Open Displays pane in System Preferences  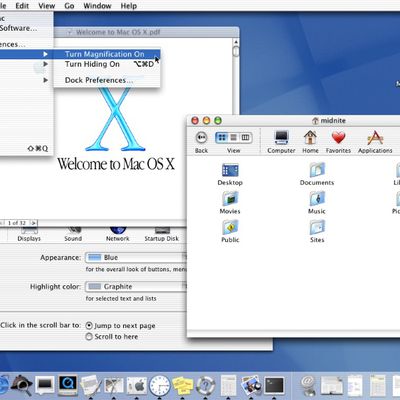pyautogui.click(x=29, y=234)
